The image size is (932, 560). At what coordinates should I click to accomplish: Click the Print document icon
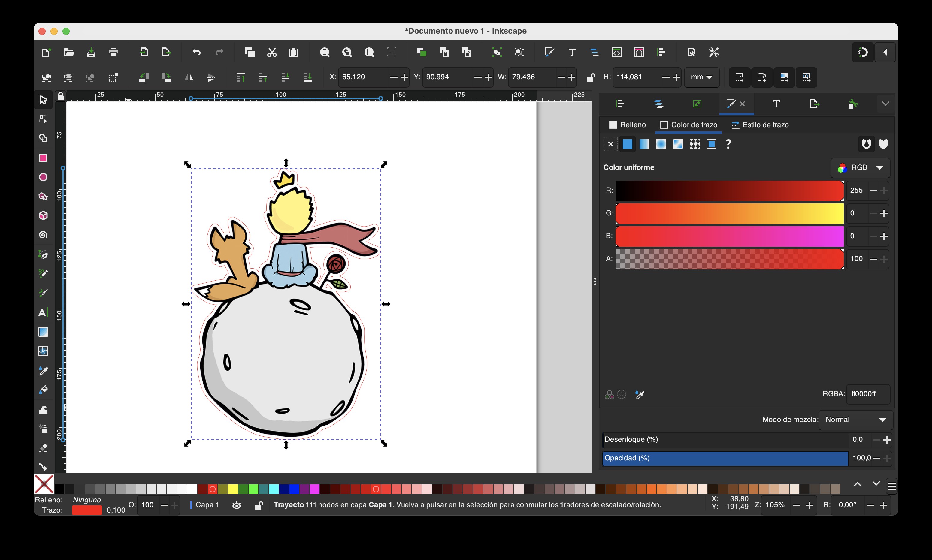[x=113, y=53]
